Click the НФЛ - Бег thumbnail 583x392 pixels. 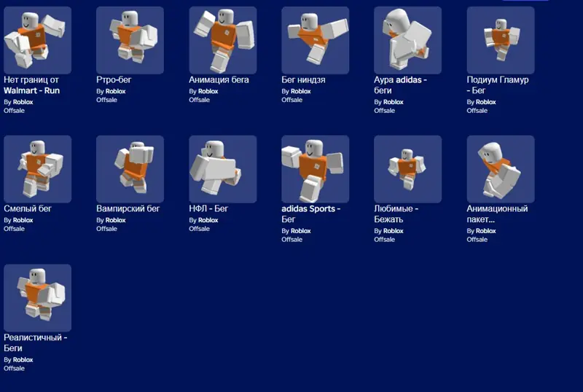click(223, 169)
